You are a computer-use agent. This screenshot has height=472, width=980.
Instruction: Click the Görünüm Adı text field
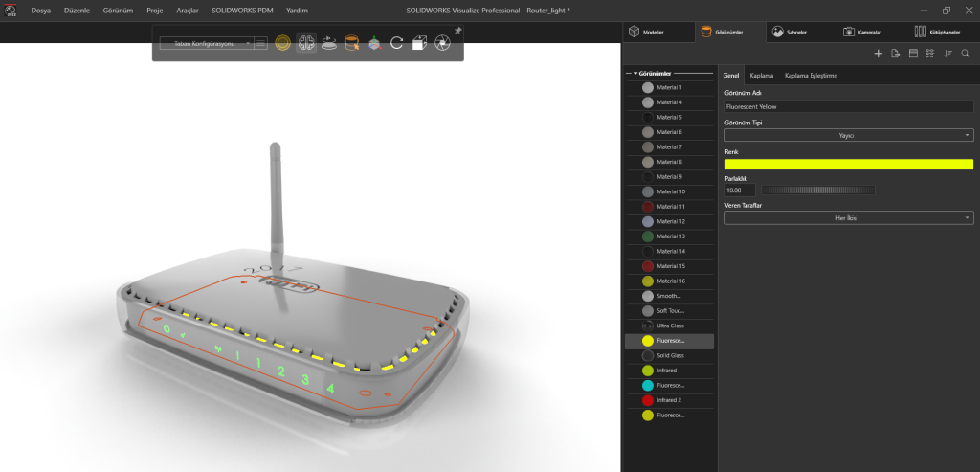[x=849, y=107]
